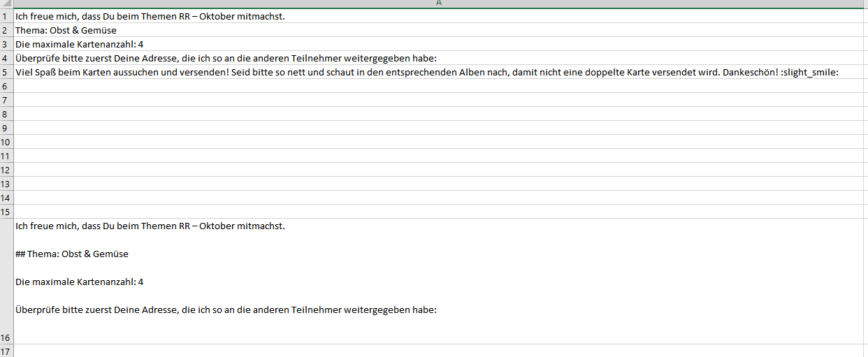This screenshot has height=357, width=868.
Task: Click row 1 header number
Action: point(6,16)
